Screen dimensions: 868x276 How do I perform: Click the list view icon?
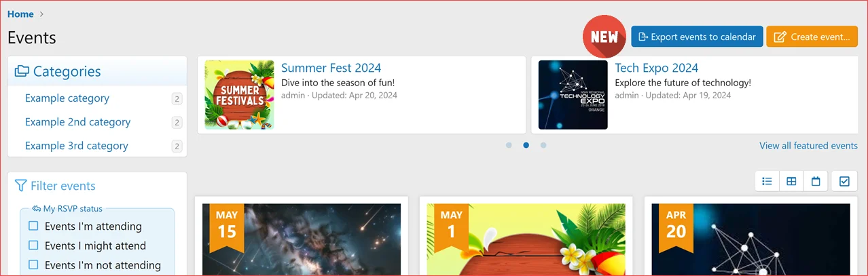[767, 181]
